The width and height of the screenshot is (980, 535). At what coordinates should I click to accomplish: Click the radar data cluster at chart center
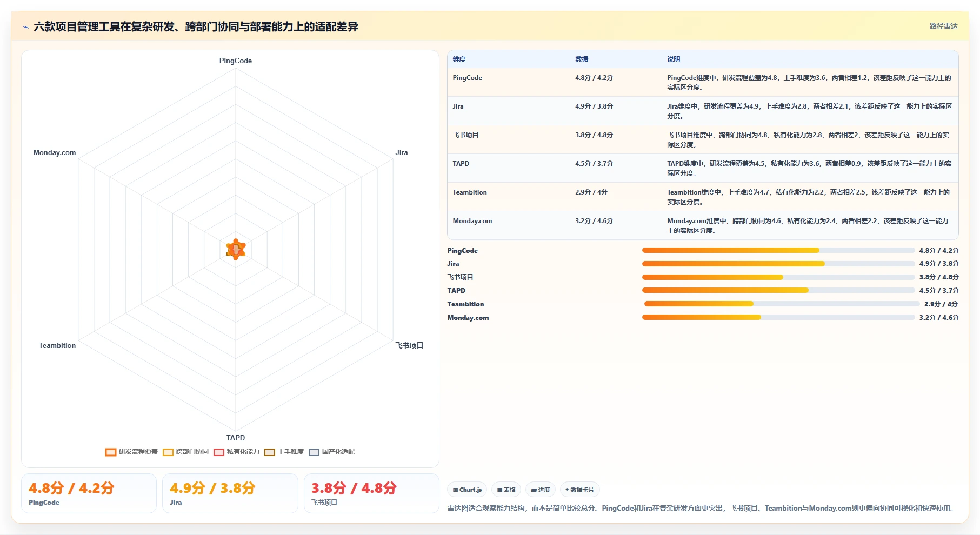[236, 249]
